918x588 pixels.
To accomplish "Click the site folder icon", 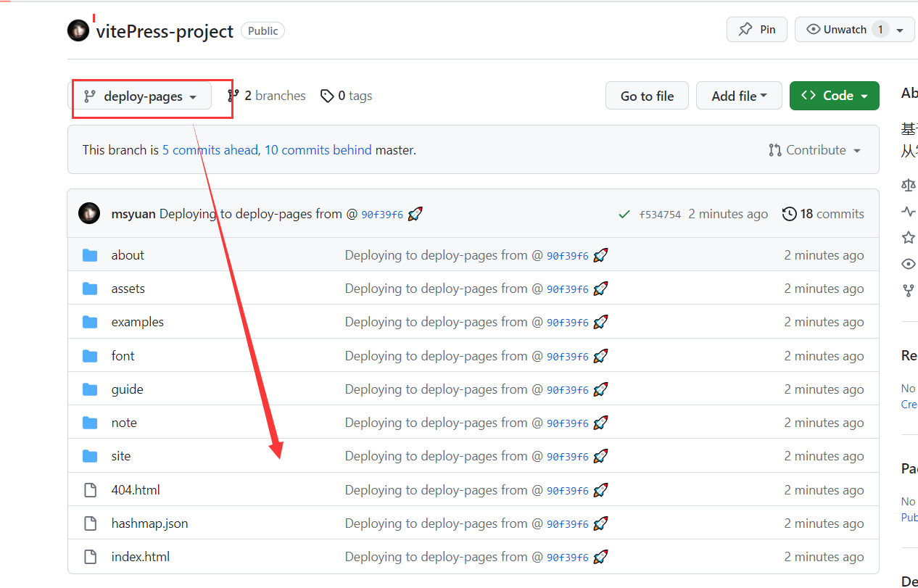I will tap(90, 456).
